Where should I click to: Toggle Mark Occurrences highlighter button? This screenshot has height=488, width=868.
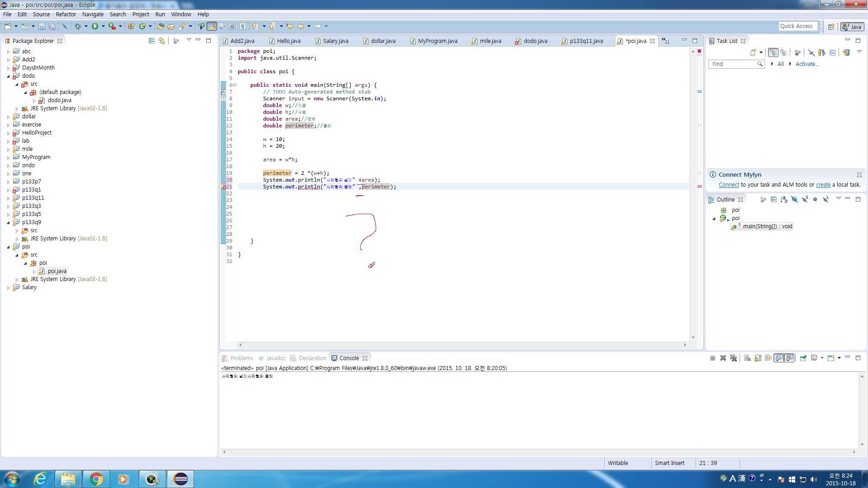[x=212, y=27]
